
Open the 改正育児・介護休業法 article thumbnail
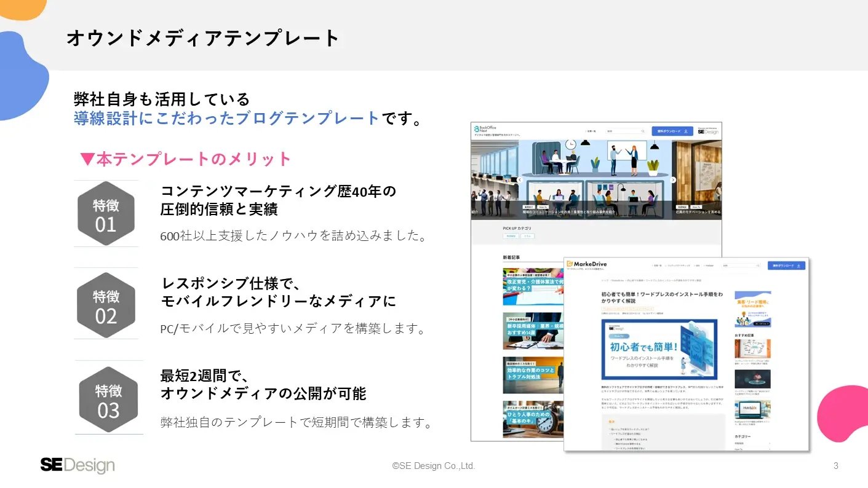click(x=533, y=286)
